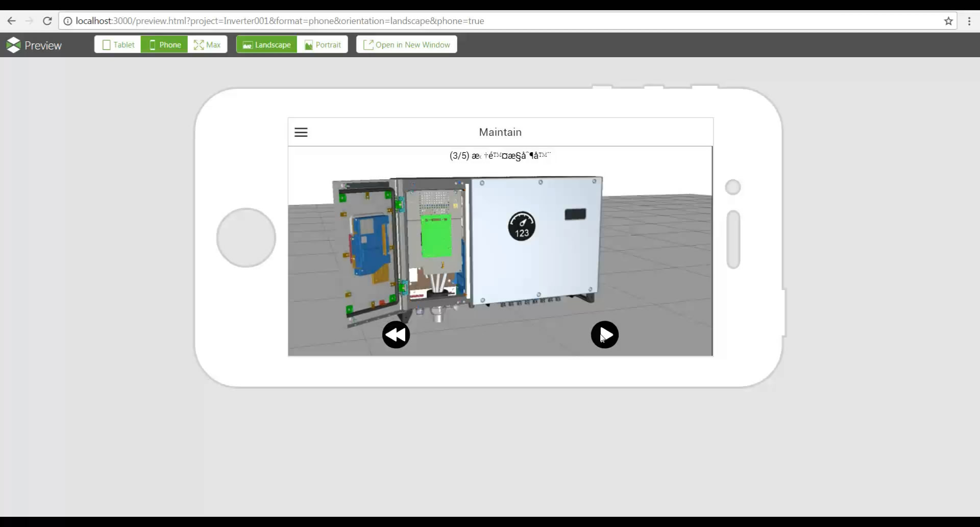Switch preview to Tablet format
The image size is (980, 527).
point(118,44)
